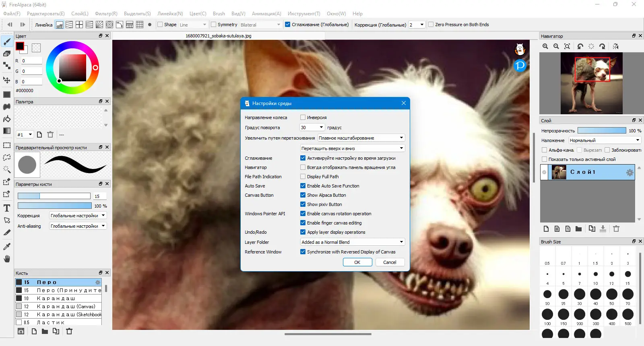Rotate canvas left in the Navigator
The image size is (644, 346).
click(580, 46)
